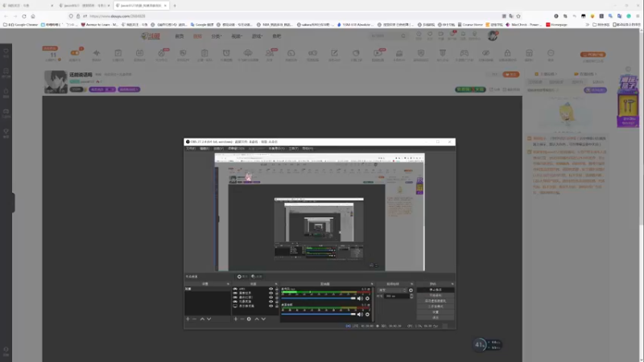Viewport: 644px width, 362px height.
Task: Click the storefront icon in Douyu toolbar
Action: (529, 53)
